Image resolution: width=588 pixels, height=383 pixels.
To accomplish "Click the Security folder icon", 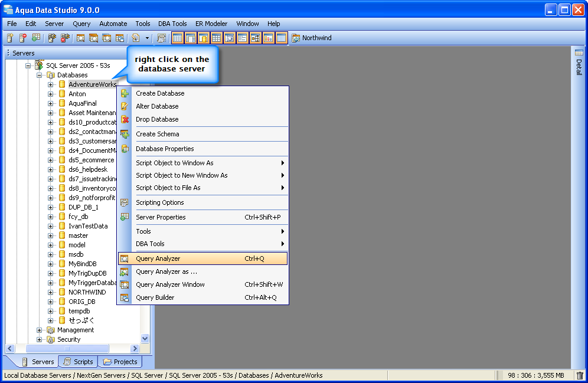I will click(x=51, y=339).
